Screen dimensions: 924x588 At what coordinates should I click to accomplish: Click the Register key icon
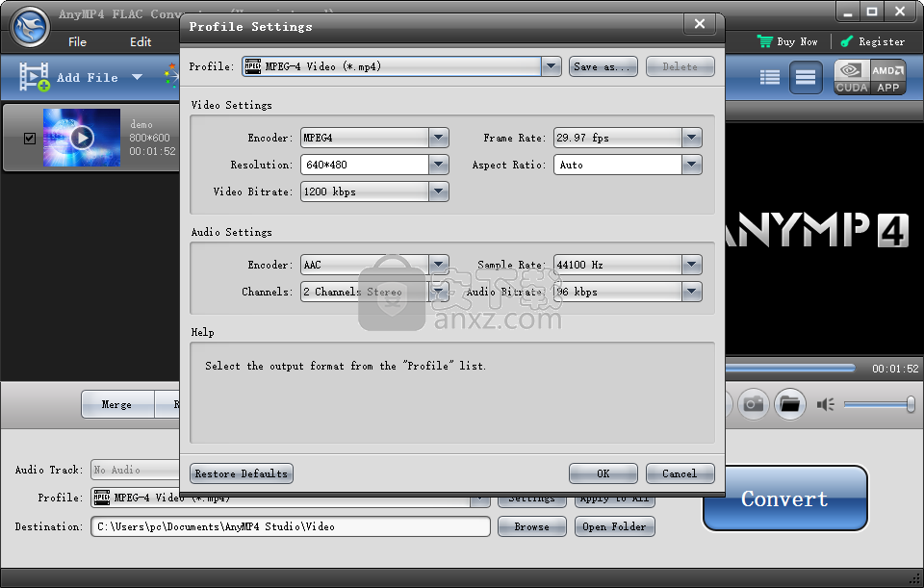coord(847,41)
